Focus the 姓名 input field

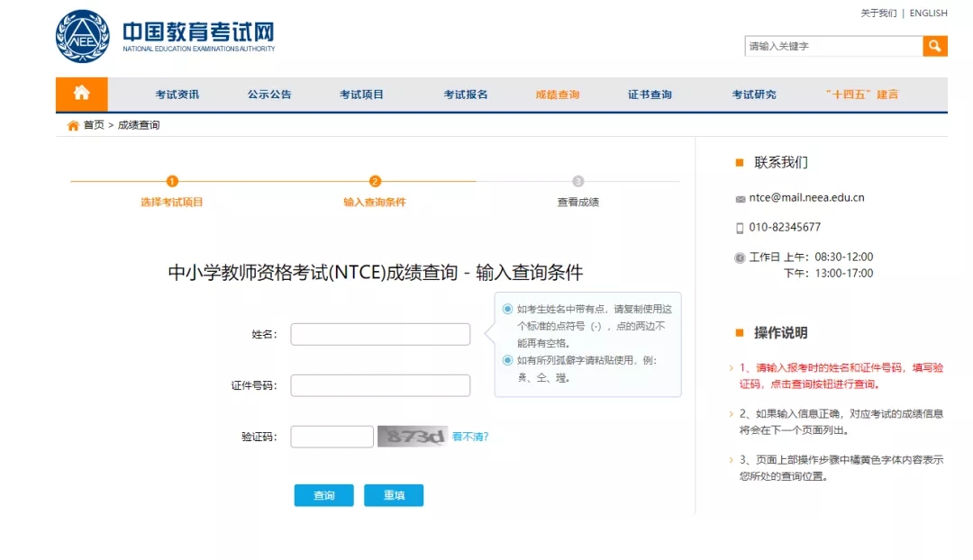[380, 334]
